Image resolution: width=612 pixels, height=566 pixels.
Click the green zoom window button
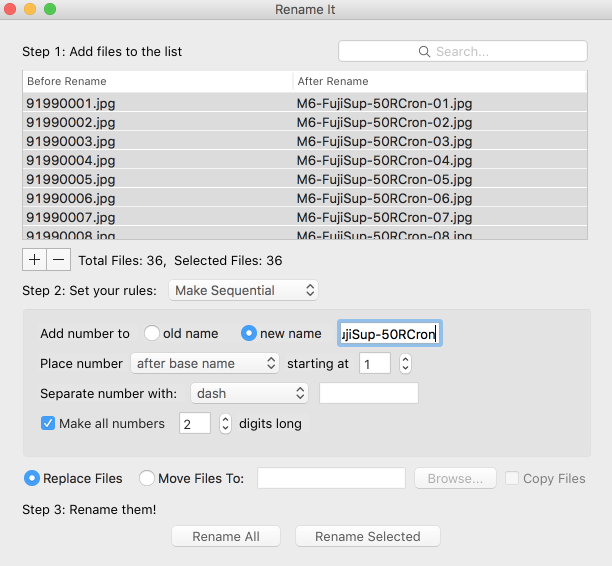pos(50,9)
